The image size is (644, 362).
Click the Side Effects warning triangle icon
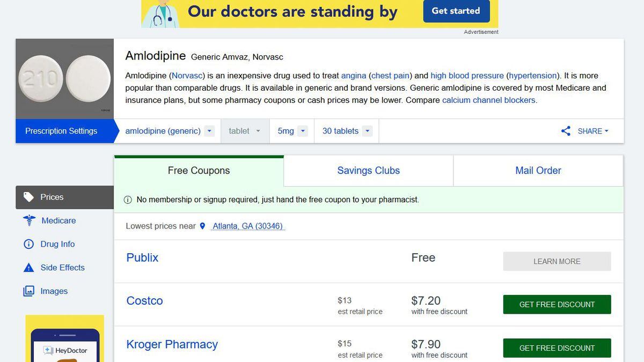(x=29, y=268)
